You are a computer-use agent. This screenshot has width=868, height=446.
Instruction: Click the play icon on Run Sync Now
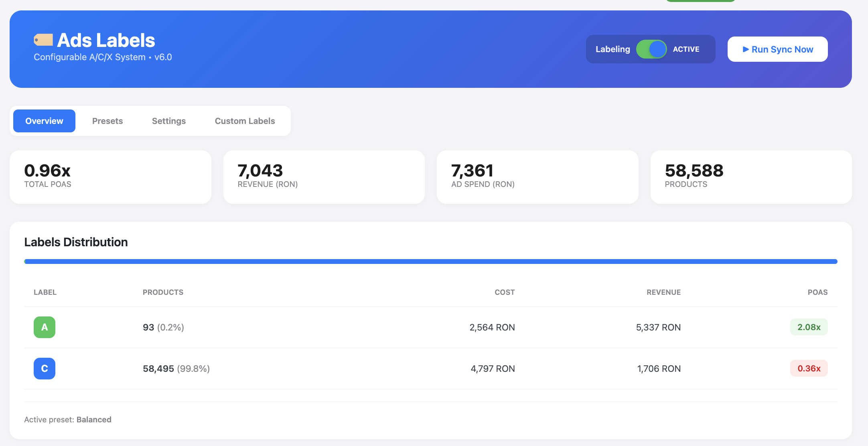[746, 49]
